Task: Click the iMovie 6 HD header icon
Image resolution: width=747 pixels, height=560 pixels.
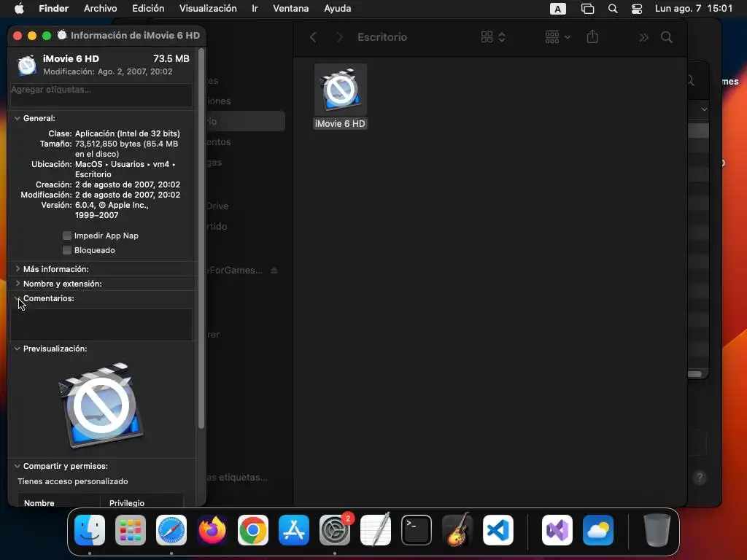Action: (x=27, y=65)
